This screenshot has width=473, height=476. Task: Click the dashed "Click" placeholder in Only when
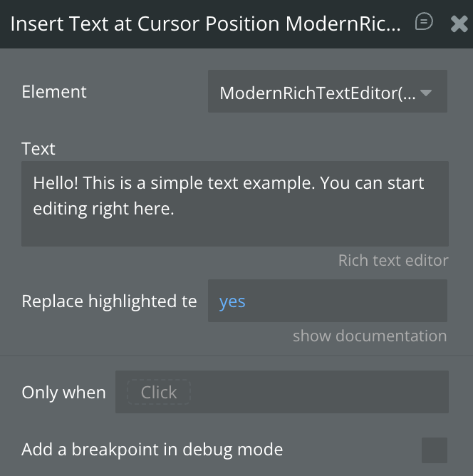coord(159,393)
